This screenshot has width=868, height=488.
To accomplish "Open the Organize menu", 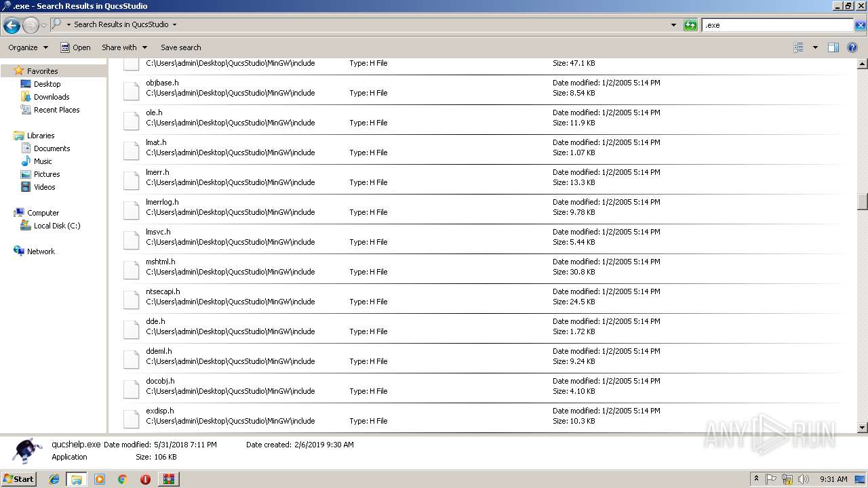I will 28,47.
